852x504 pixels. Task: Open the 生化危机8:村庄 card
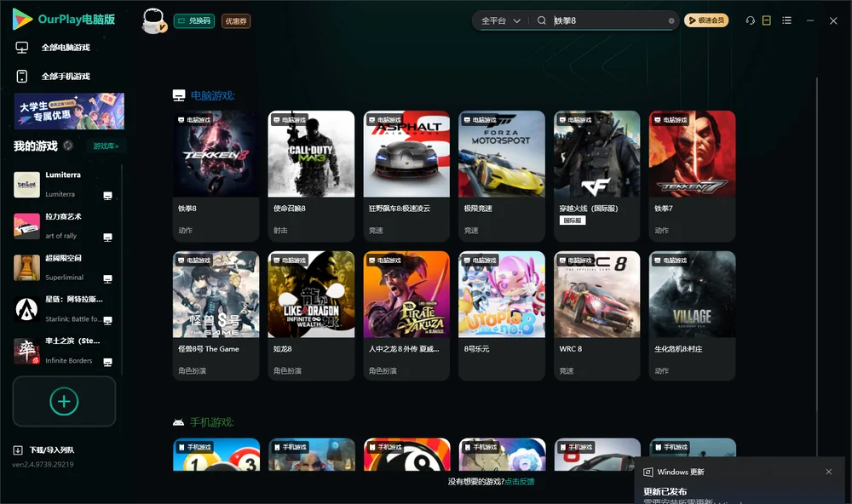(692, 316)
